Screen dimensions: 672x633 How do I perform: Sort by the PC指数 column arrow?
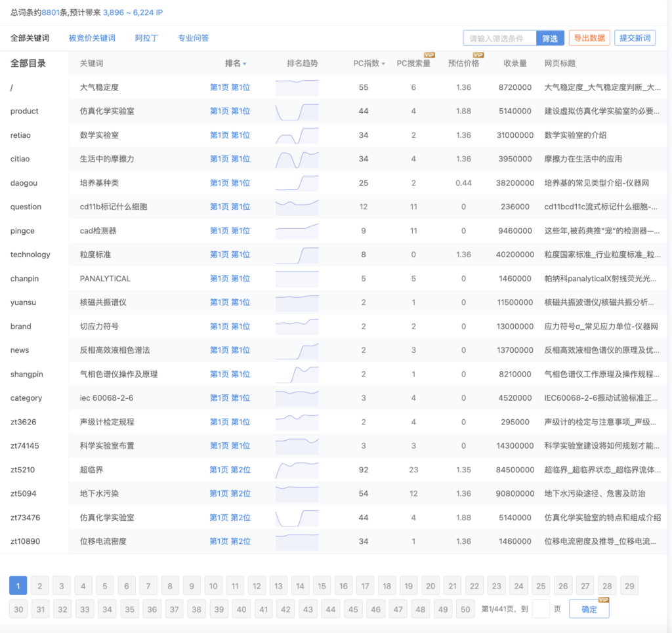(383, 64)
